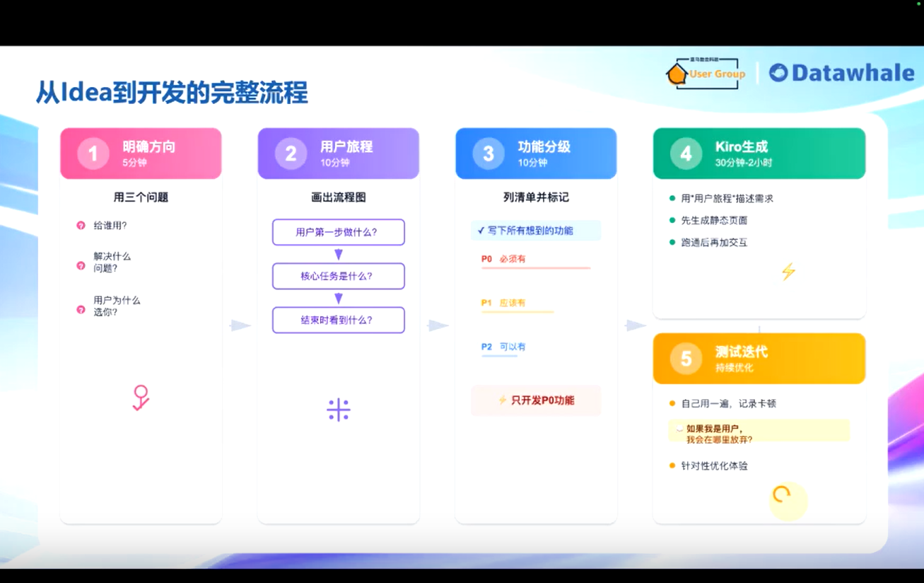The image size is (924, 583).
Task: Click the 用"用户旅程"描述需求 bullet
Action: [x=721, y=199]
